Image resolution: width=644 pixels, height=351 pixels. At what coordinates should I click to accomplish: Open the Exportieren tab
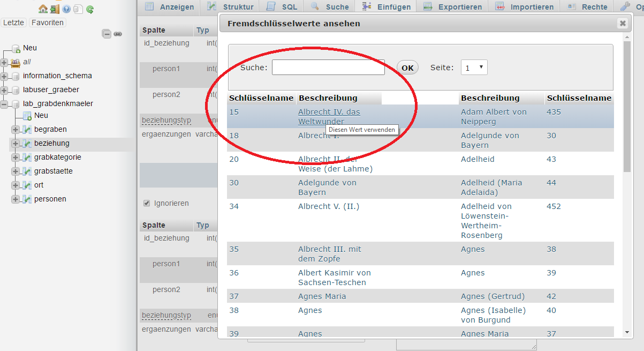click(452, 7)
